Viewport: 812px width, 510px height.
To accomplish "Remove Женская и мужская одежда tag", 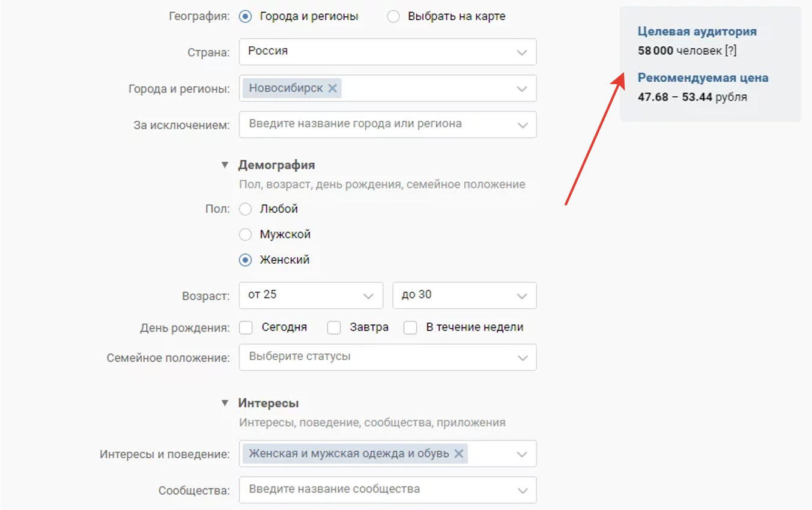I will point(458,454).
